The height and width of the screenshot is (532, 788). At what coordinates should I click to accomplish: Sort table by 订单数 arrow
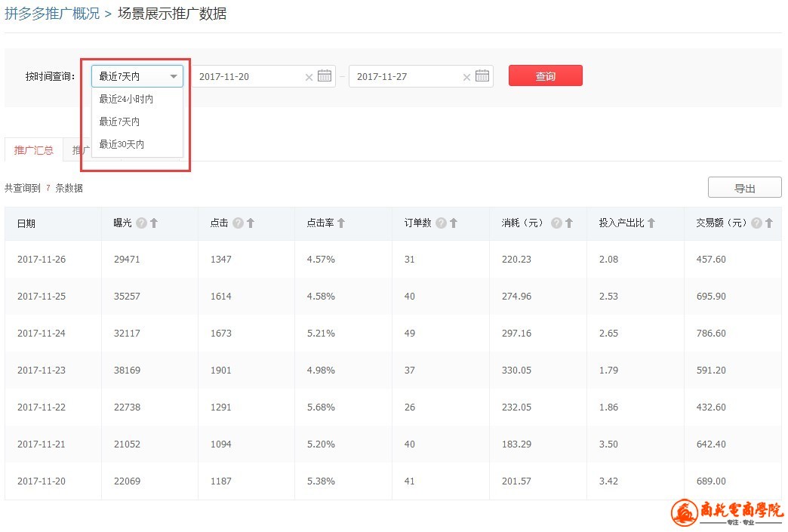coord(454,223)
